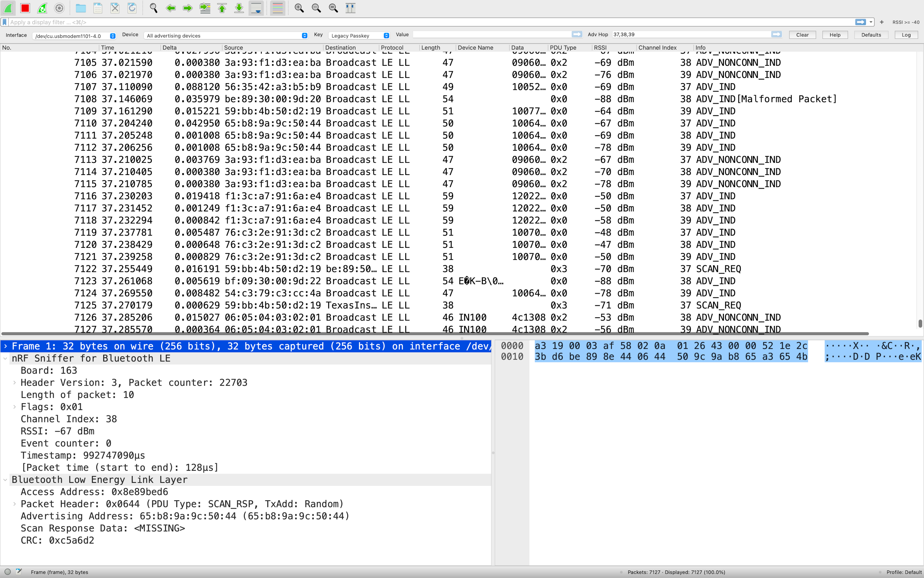Find a packet using the magnifier icon
Screen dimensions: 924x578
[x=153, y=8]
